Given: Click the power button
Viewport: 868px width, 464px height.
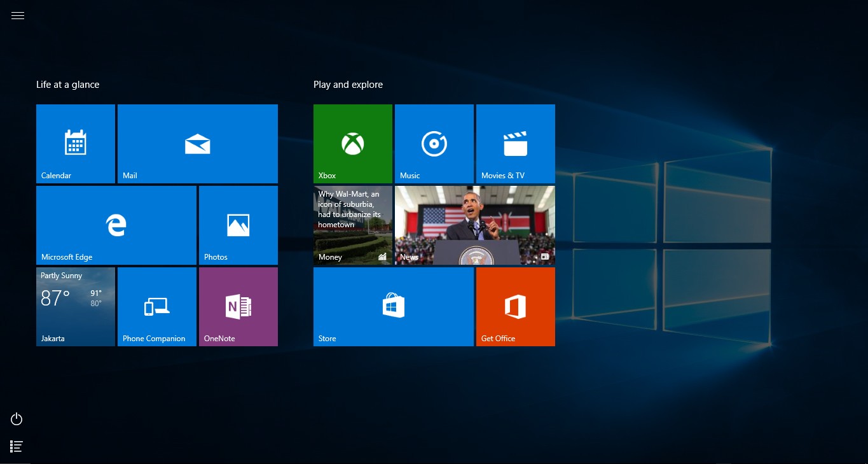Looking at the screenshot, I should click(x=16, y=419).
